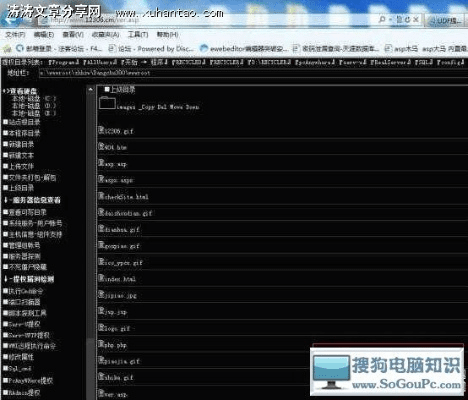Click Del action for images folder
Image resolution: width=468 pixels, height=400 pixels.
[162, 107]
